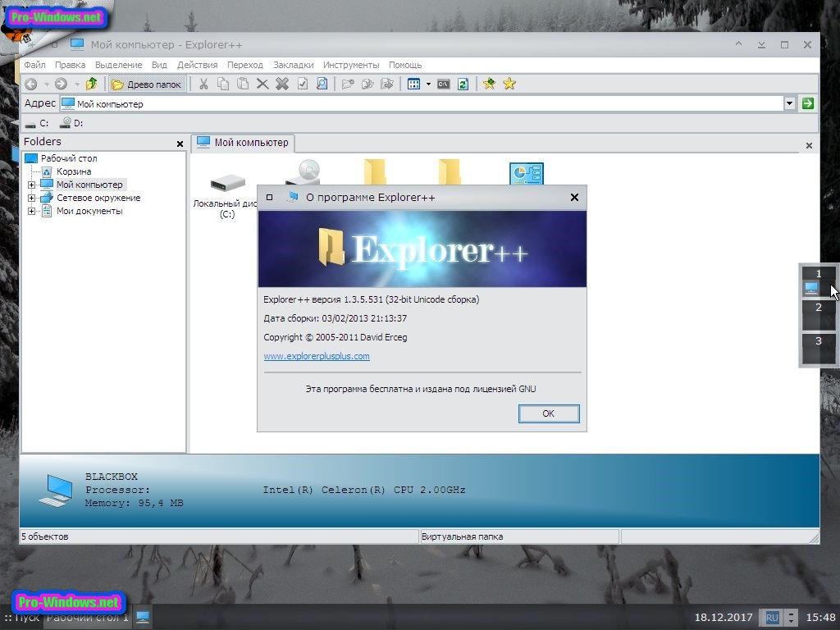Image resolution: width=840 pixels, height=630 pixels.
Task: Click the New Folder toolbar icon
Action: point(348,84)
